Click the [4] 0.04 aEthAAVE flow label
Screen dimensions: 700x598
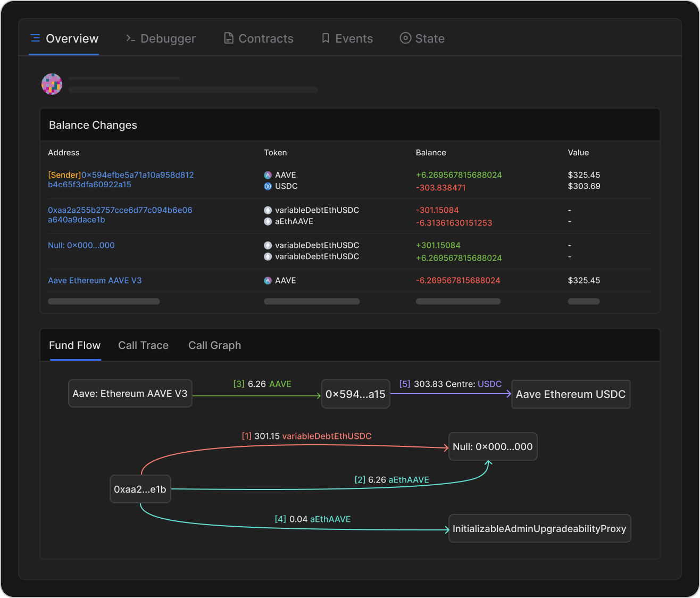313,519
